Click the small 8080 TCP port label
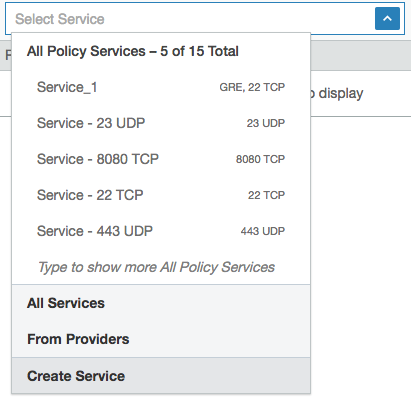The image size is (411, 400). coord(260,159)
